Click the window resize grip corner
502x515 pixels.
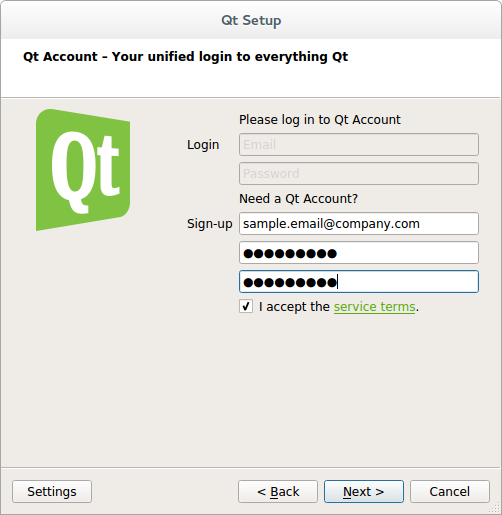pyautogui.click(x=495, y=508)
